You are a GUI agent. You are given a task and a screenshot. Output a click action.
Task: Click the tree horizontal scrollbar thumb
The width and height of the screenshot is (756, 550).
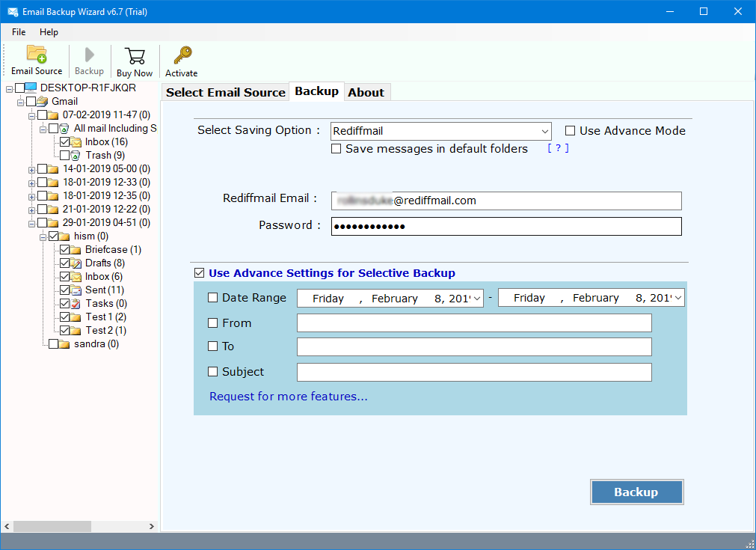pyautogui.click(x=52, y=526)
